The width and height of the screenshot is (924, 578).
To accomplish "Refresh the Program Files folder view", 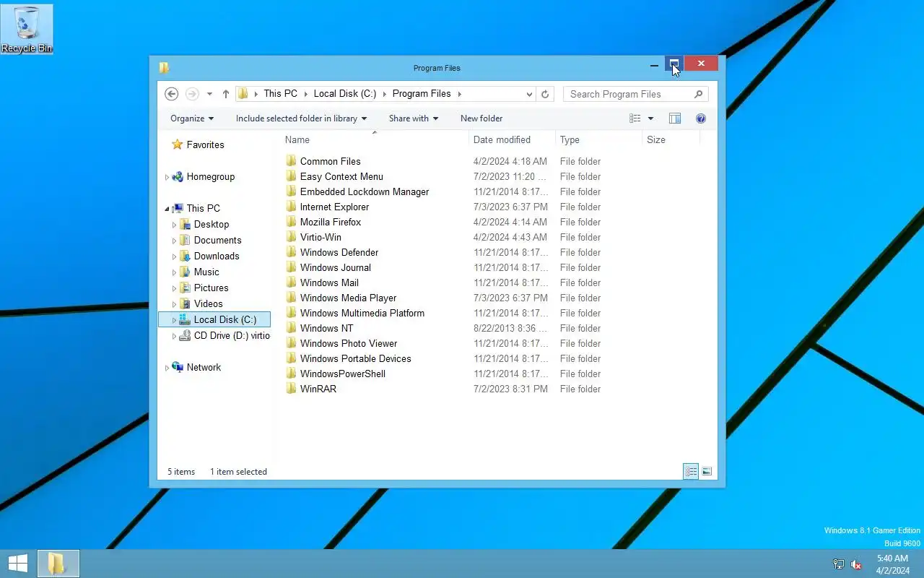I will (545, 94).
